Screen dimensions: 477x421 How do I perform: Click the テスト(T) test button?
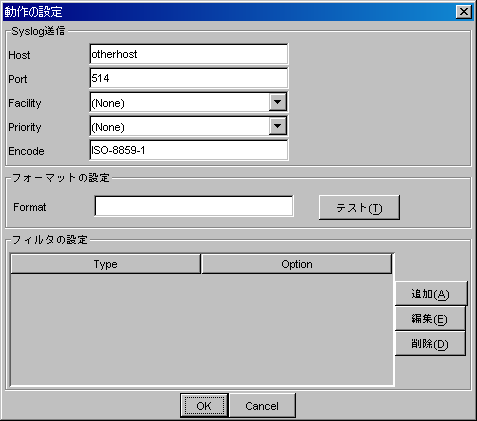(359, 207)
